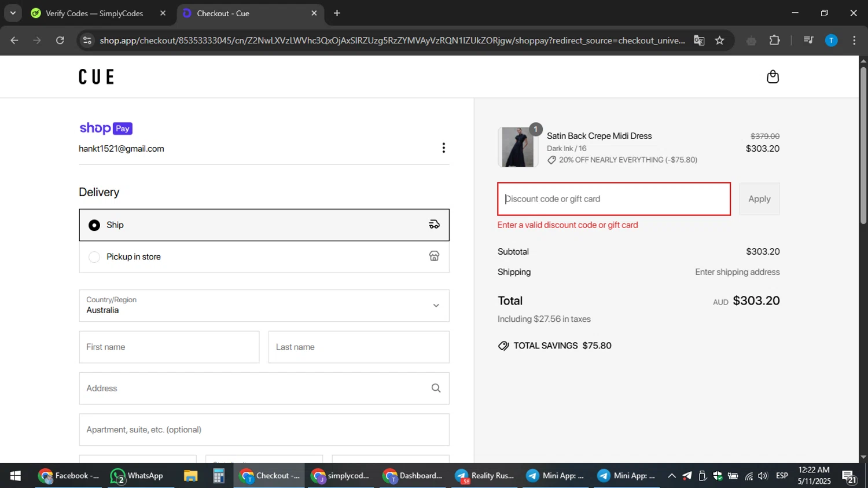Open Windows Start menu

point(16,476)
